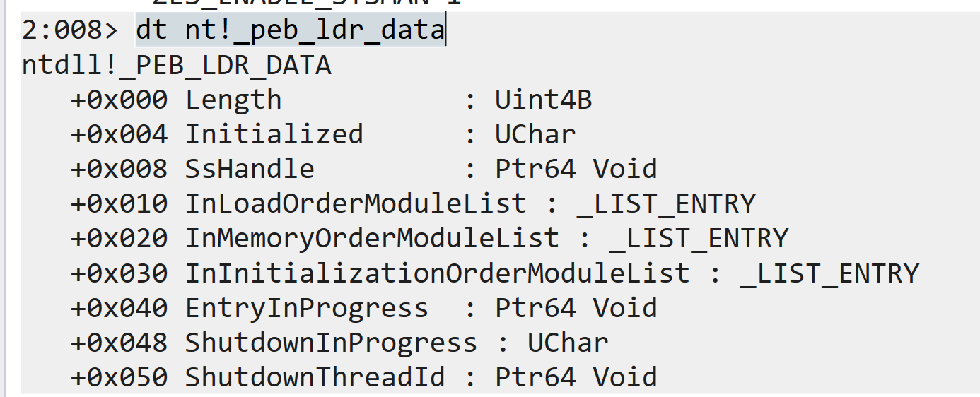Click the +0x048 offset value
Viewport: 980px width, 397px height.
[x=119, y=343]
